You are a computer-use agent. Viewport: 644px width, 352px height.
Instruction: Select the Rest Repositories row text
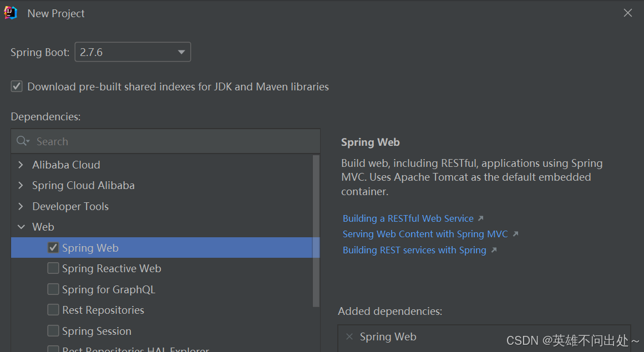(103, 310)
